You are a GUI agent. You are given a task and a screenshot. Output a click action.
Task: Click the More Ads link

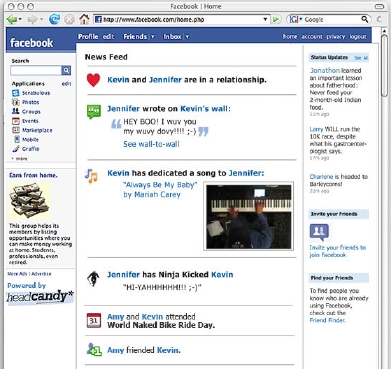(18, 274)
